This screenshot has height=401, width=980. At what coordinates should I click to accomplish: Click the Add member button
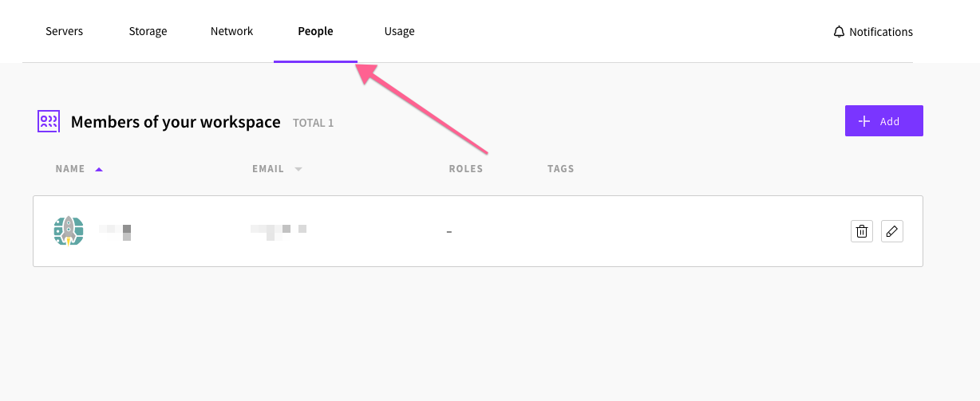tap(884, 121)
